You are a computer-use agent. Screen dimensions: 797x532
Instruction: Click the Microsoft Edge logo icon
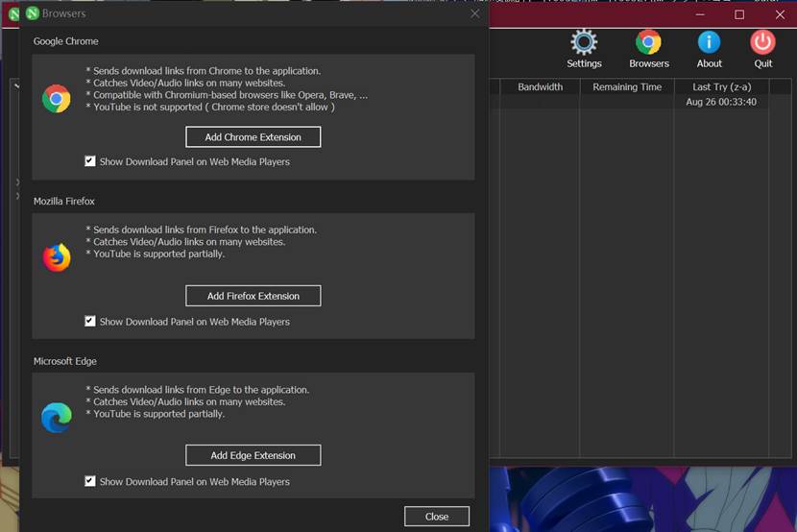(57, 418)
